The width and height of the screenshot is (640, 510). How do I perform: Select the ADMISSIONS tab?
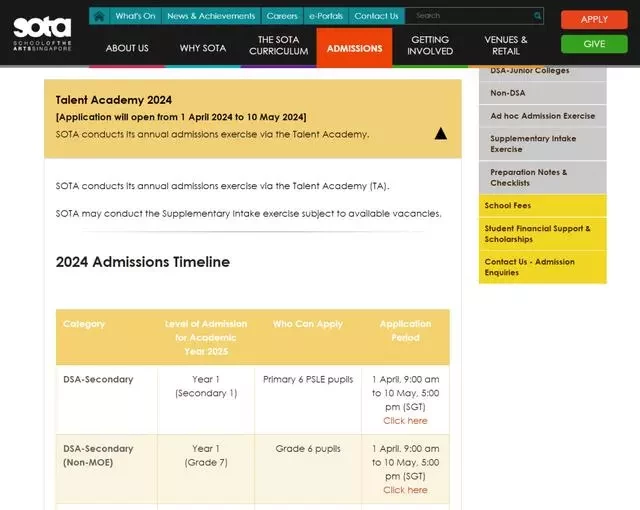click(x=354, y=48)
